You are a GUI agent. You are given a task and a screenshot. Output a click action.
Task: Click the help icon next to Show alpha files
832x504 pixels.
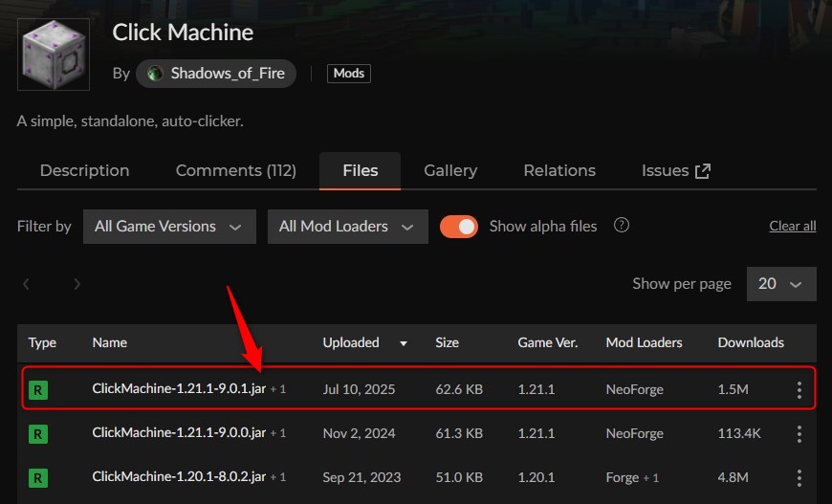coord(622,226)
